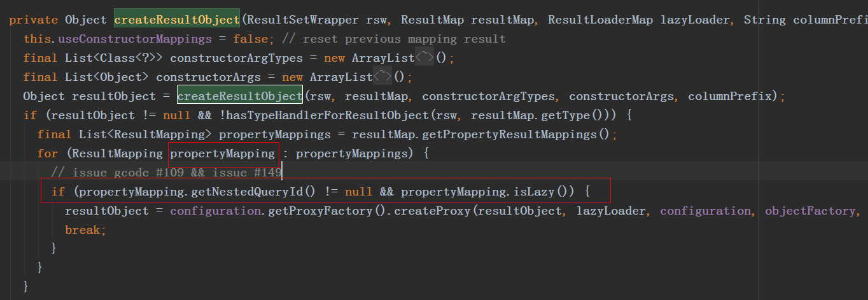Click propertyMappings variable in its List declaration
Screen dimensions: 868x300
[x=275, y=134]
